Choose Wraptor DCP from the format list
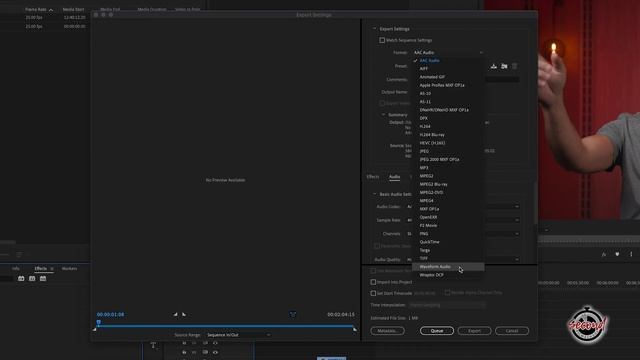Viewport: 640px width, 360px height. [x=448, y=275]
